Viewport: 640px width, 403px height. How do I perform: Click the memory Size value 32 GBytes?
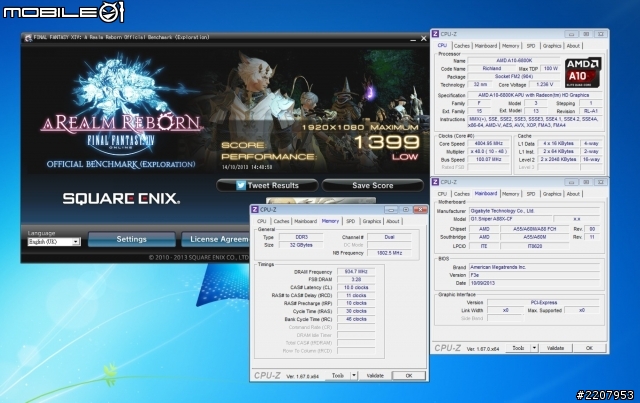pyautogui.click(x=301, y=245)
